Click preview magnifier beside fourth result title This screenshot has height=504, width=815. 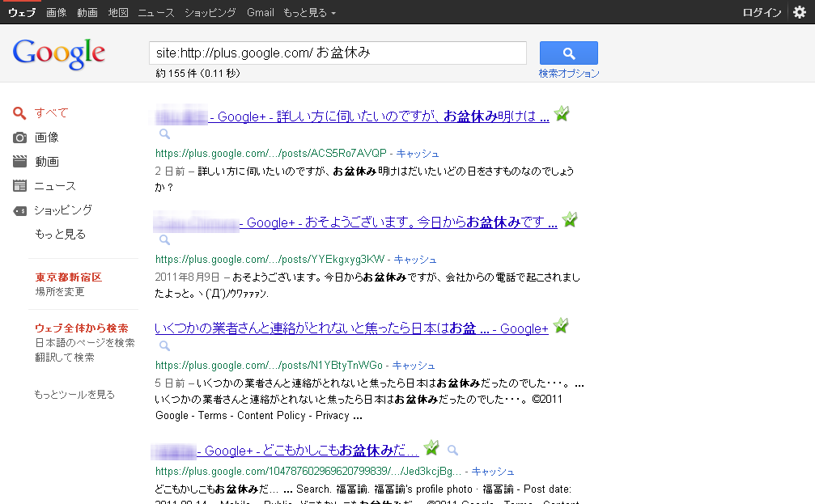pos(453,450)
